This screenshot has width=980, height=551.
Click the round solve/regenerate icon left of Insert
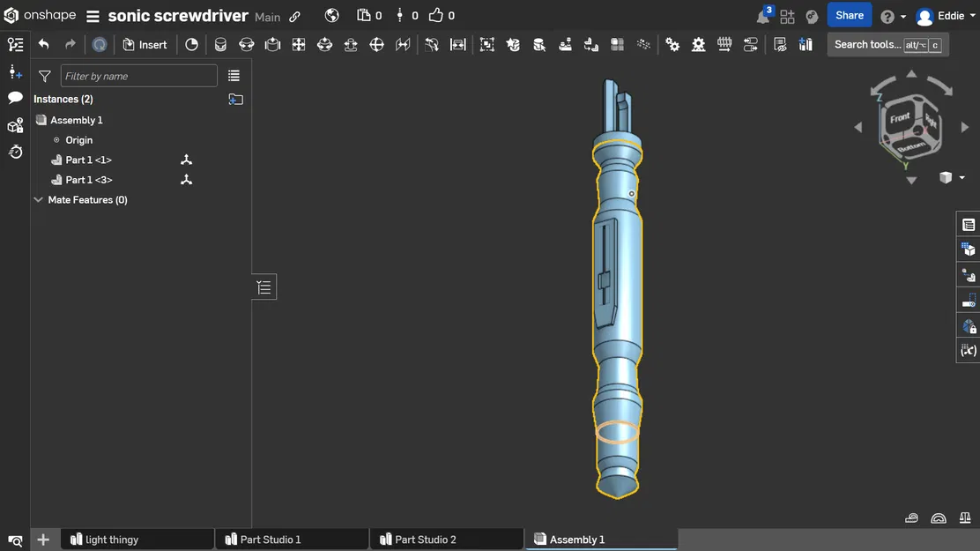click(100, 44)
